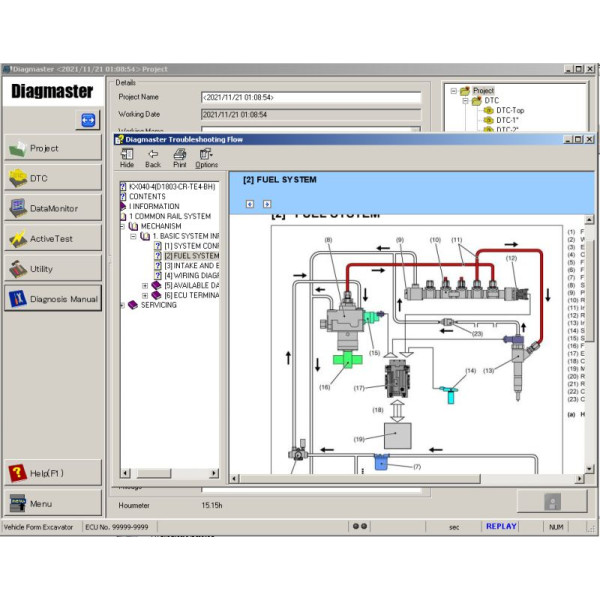
Task: Click the Hide toolbar icon
Action: click(127, 158)
